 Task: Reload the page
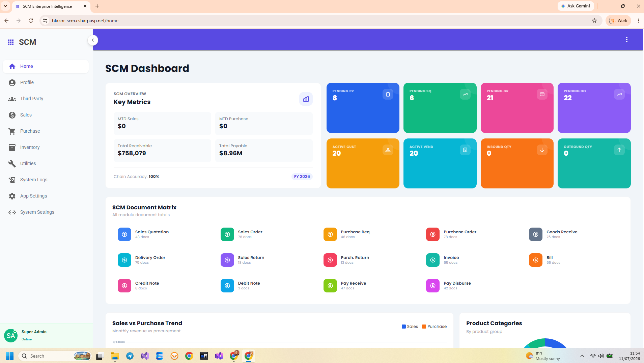(x=31, y=21)
